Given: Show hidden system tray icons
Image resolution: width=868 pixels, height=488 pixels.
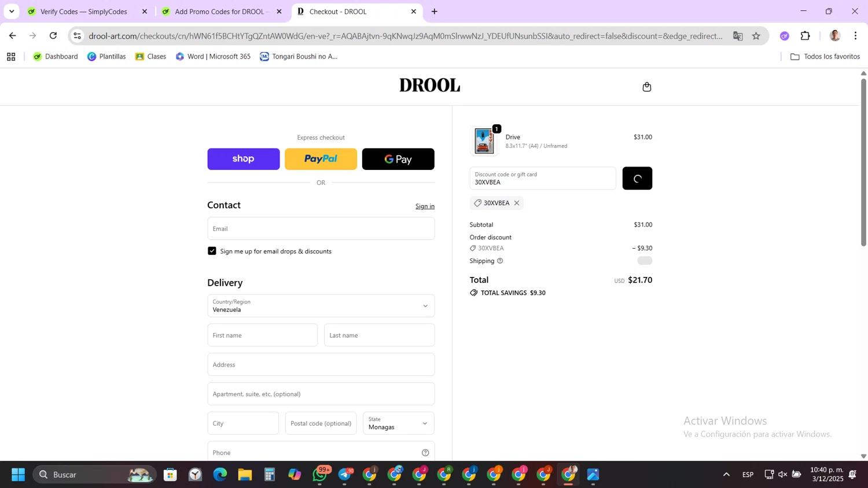Looking at the screenshot, I should click(x=726, y=475).
